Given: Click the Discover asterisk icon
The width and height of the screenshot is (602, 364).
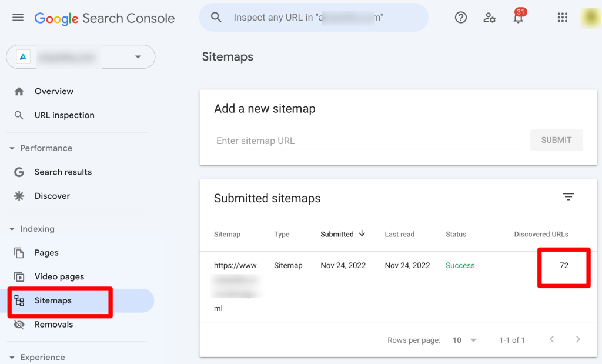Looking at the screenshot, I should [x=19, y=196].
